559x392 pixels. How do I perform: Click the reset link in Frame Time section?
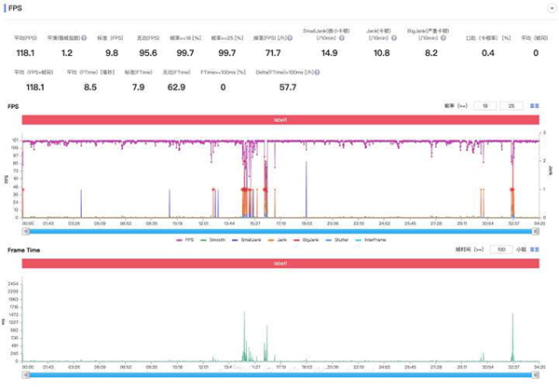click(x=535, y=250)
